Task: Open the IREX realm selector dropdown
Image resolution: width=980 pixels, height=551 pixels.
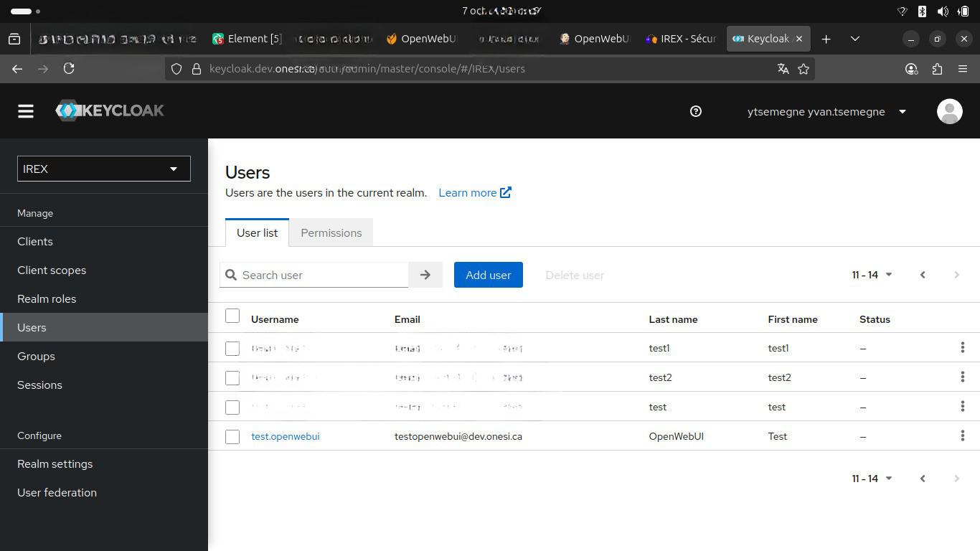Action: pos(104,169)
